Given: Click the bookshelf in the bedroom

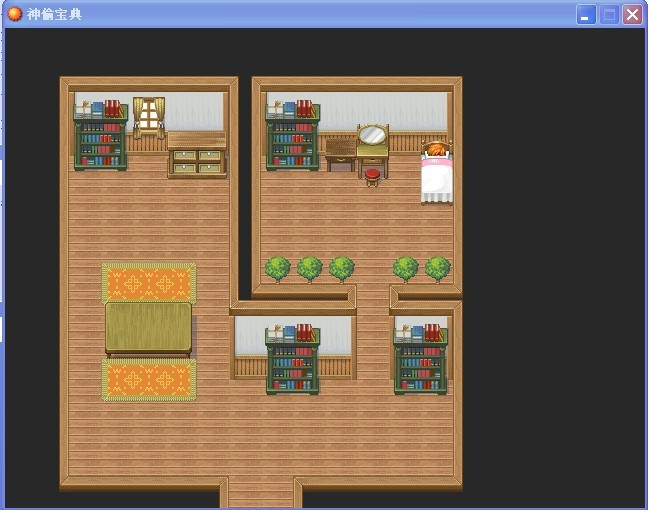Looking at the screenshot, I should pos(293,135).
